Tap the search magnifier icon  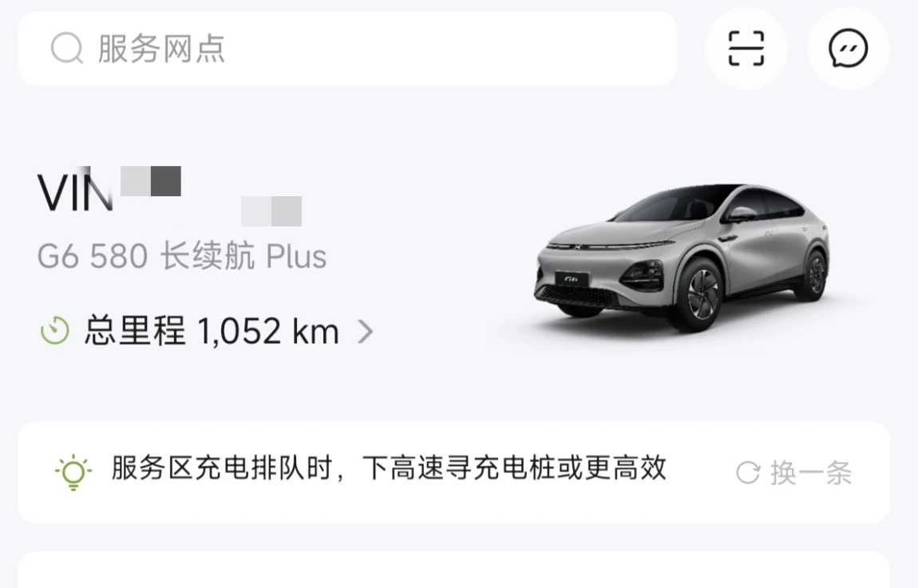(x=67, y=48)
